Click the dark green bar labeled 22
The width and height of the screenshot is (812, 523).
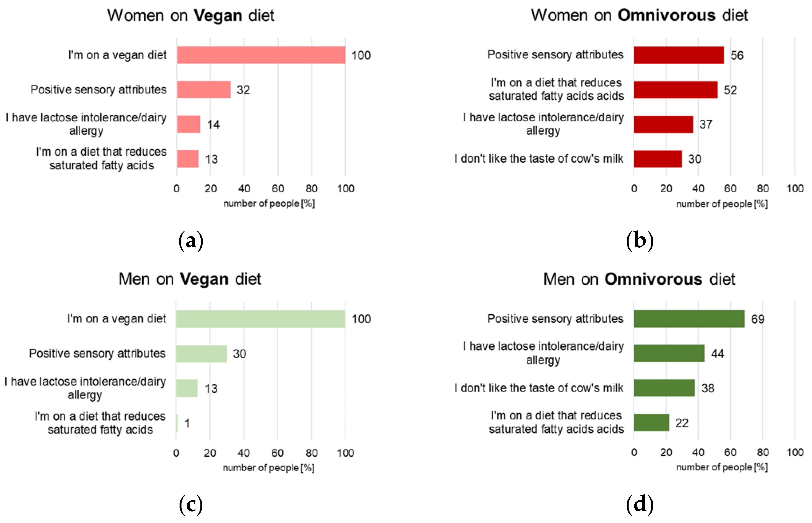coord(651,422)
